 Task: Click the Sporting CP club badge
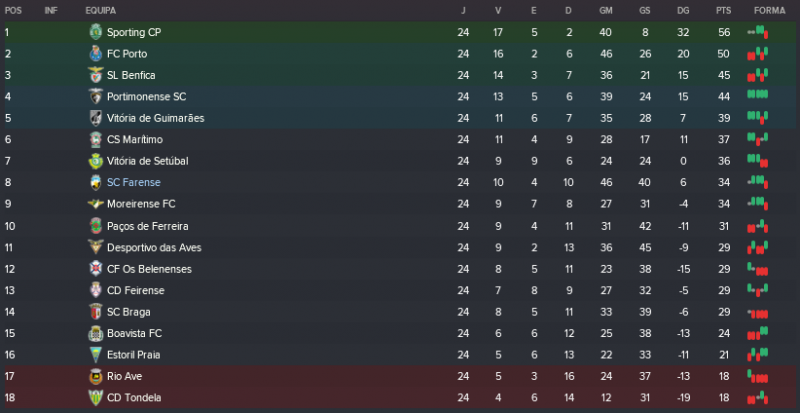click(96, 32)
